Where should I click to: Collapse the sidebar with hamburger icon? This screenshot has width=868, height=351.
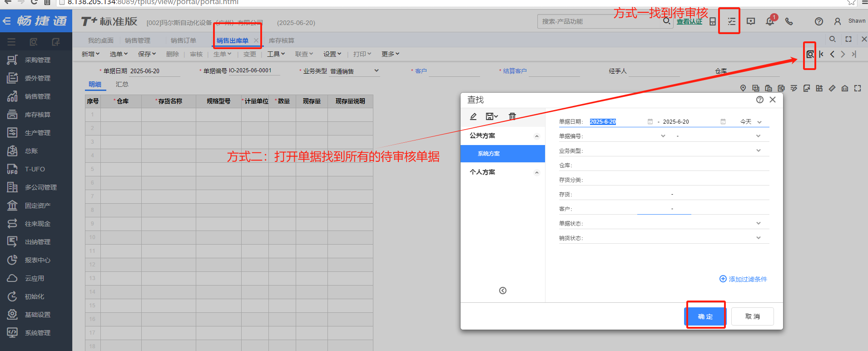[x=11, y=42]
